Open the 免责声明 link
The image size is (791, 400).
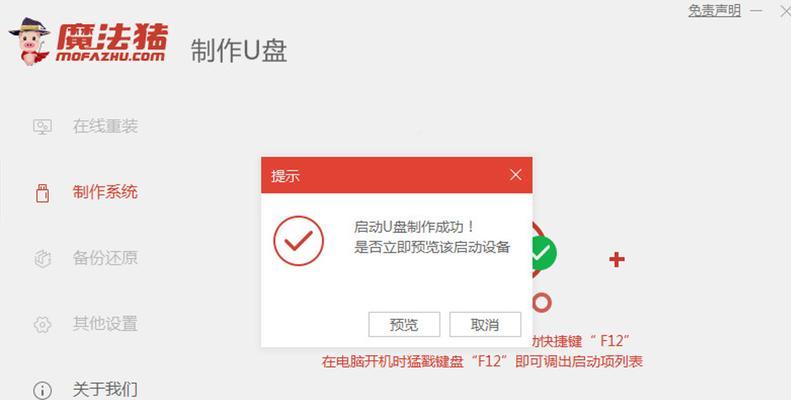714,11
